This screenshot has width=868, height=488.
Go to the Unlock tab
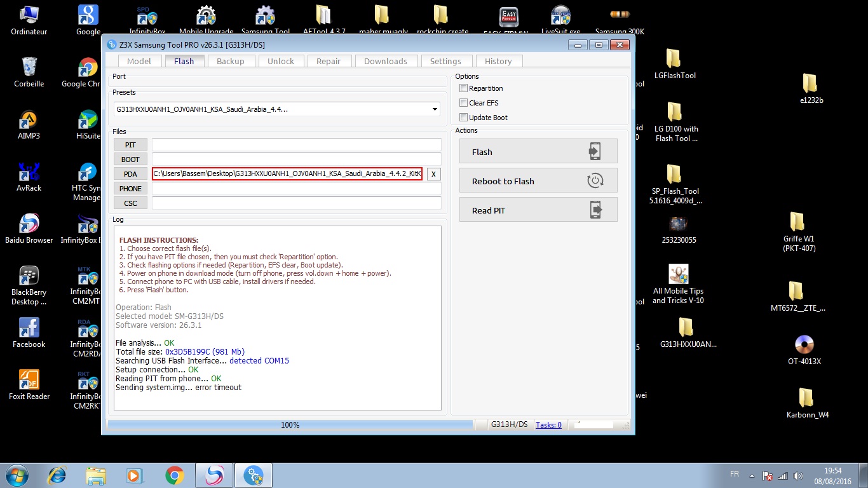tap(281, 61)
